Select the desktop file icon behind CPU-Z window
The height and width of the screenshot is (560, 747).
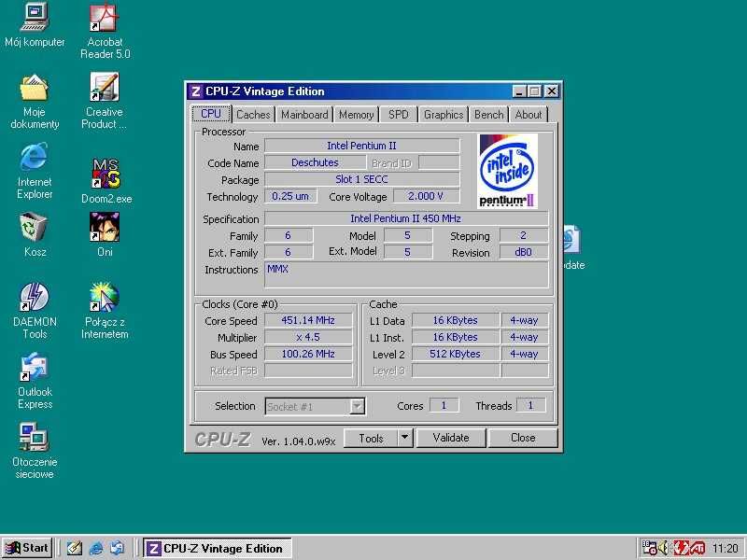click(571, 240)
